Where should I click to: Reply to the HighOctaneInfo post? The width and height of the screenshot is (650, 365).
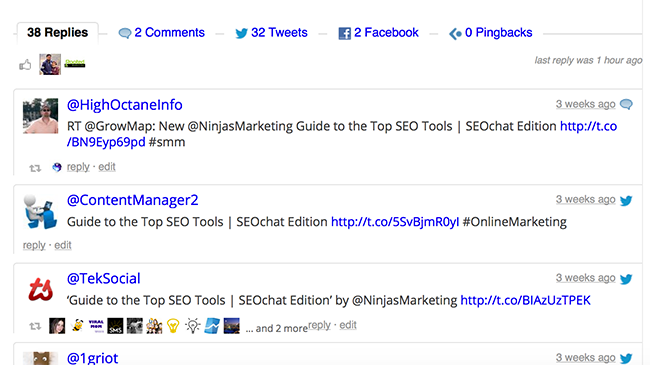coord(78,167)
